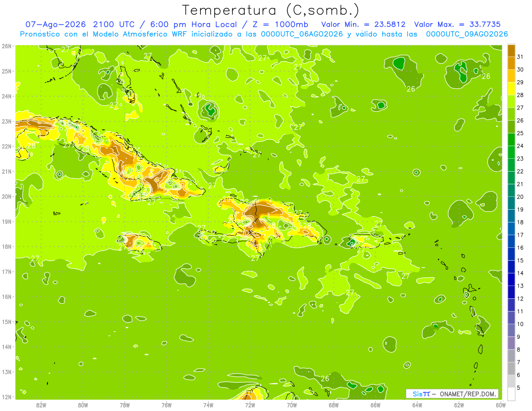Click the initialization time "0000UTC_06AGO2026"
The width and height of the screenshot is (532, 411).
(x=302, y=34)
